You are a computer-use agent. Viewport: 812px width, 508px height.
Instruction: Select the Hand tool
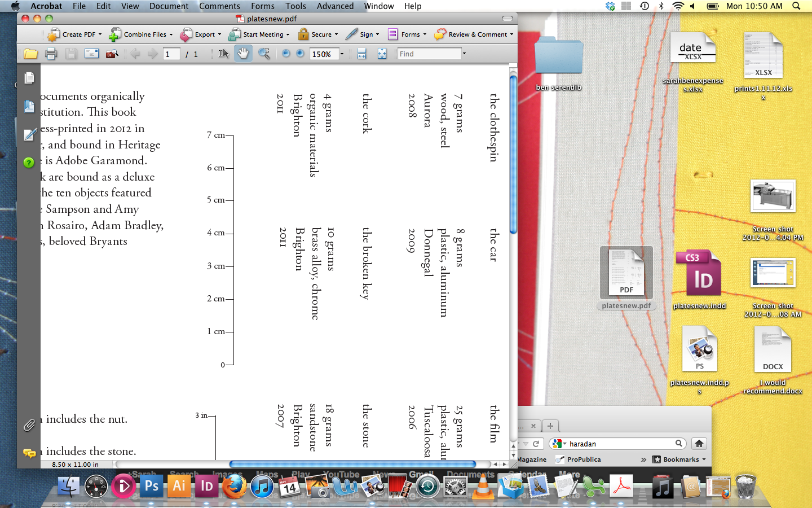click(x=243, y=54)
